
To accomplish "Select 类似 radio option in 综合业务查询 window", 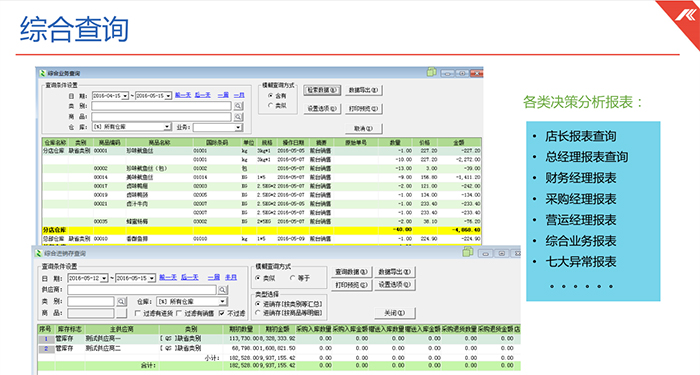I will (x=271, y=105).
